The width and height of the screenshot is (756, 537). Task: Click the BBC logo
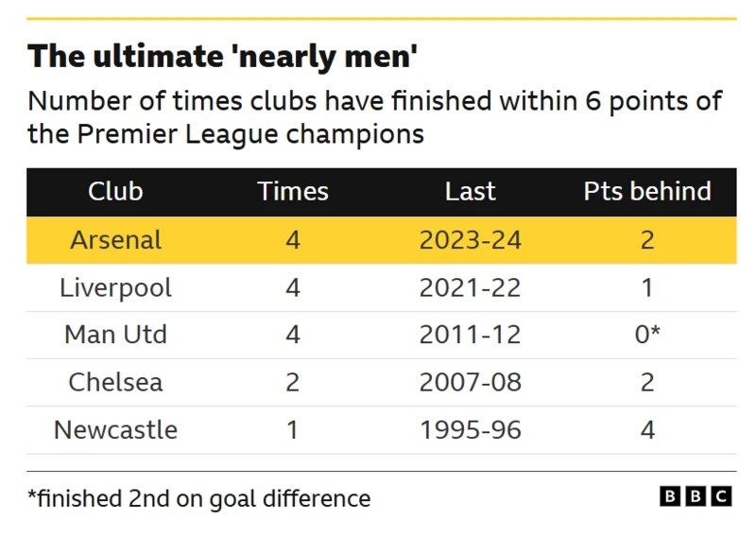tap(696, 497)
